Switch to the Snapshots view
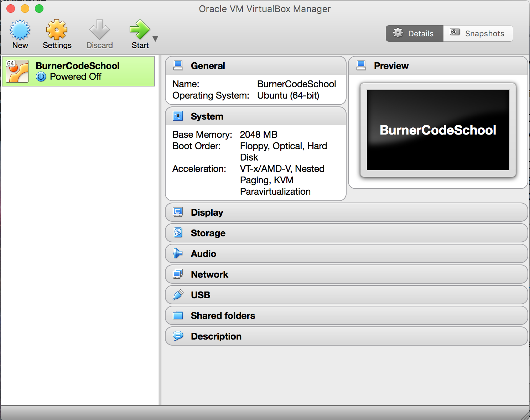 coord(478,33)
